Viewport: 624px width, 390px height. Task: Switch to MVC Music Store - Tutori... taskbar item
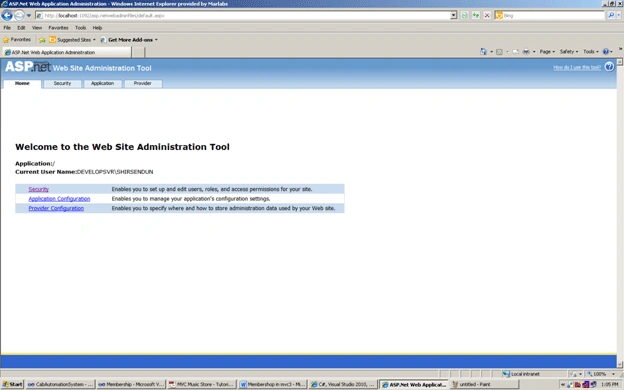201,384
